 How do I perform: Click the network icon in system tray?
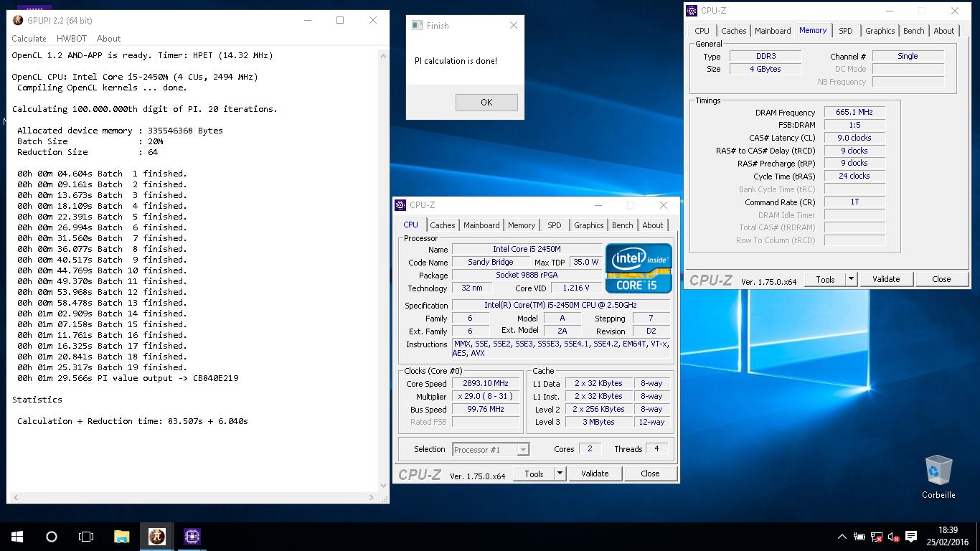[x=877, y=537]
